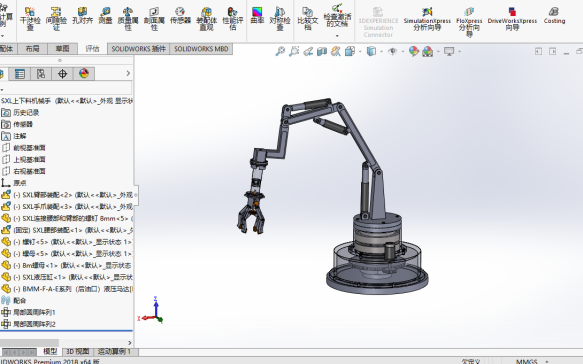Open 质量属性 mass properties

point(128,19)
